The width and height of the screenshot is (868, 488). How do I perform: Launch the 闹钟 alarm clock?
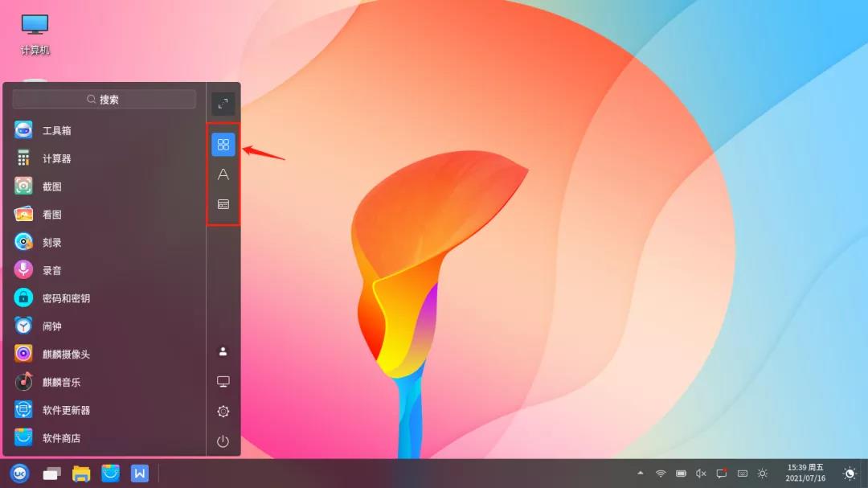coord(52,326)
